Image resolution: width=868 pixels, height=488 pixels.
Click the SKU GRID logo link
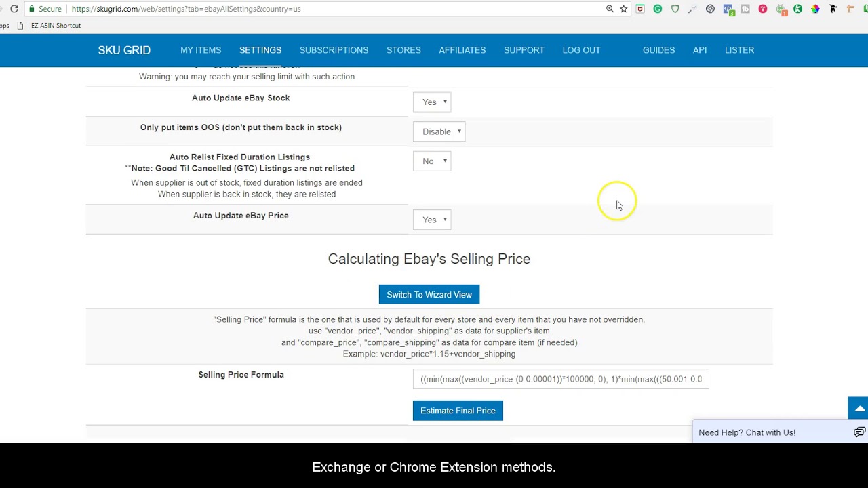click(x=124, y=50)
